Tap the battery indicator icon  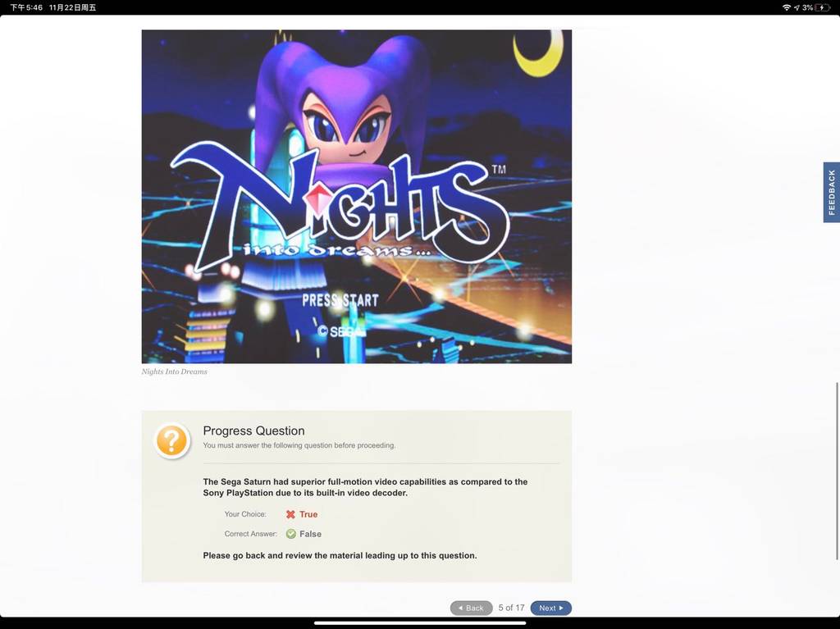(x=823, y=7)
